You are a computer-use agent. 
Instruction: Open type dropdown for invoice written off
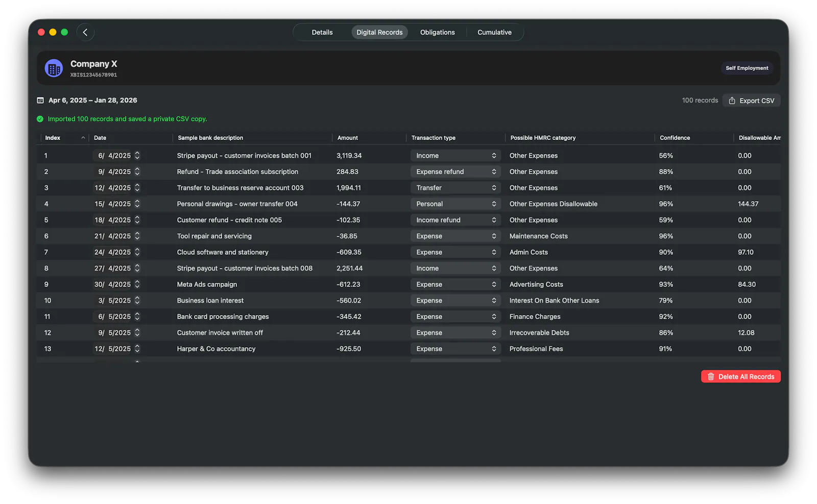455,332
